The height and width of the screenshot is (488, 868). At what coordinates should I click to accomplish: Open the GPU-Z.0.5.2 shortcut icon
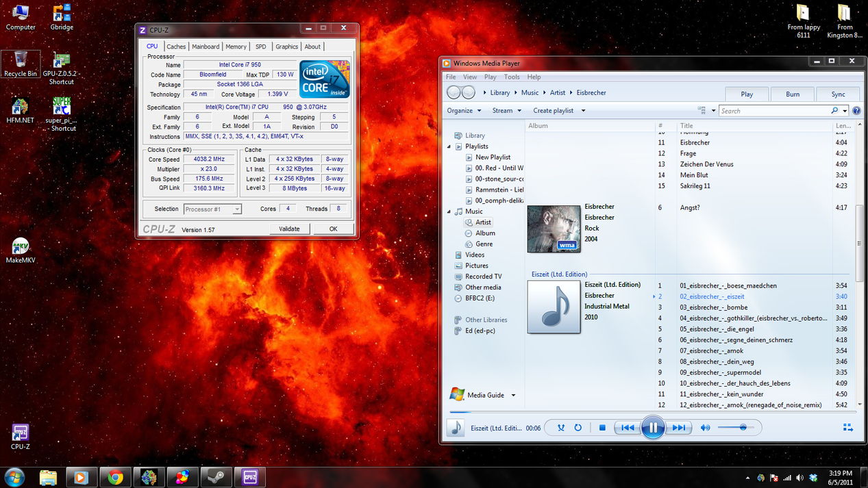coord(61,68)
